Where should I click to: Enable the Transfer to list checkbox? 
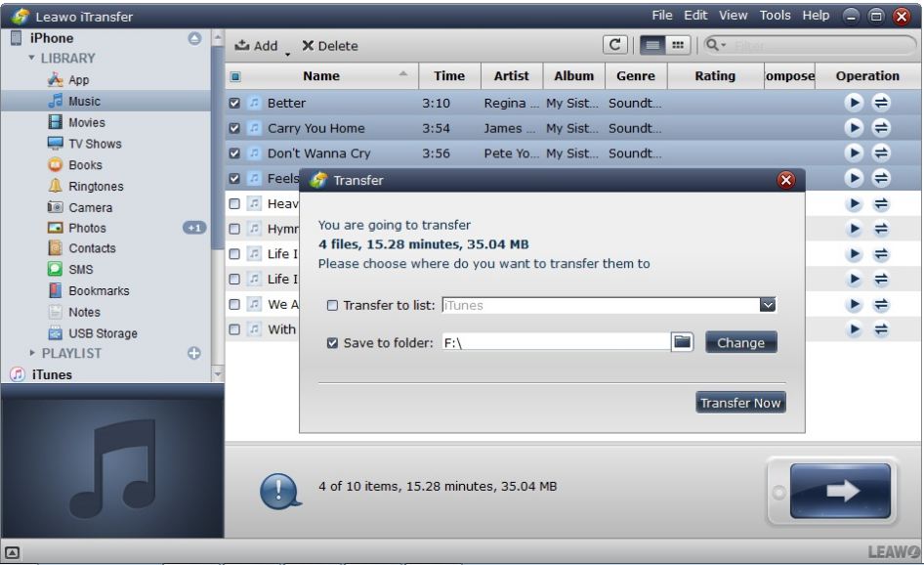(332, 306)
